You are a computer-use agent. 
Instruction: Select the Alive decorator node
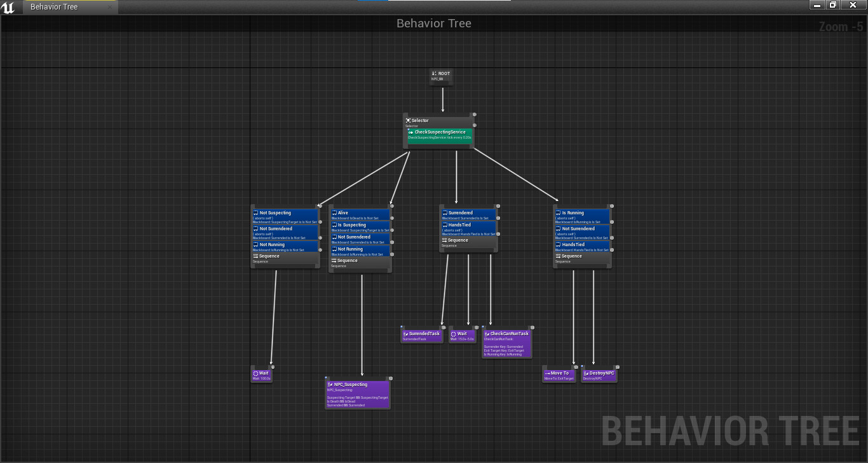pyautogui.click(x=346, y=212)
